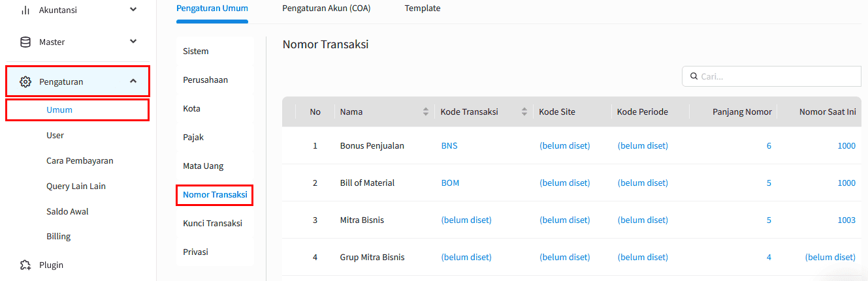Open the Template tab
The width and height of the screenshot is (868, 281).
coord(423,8)
